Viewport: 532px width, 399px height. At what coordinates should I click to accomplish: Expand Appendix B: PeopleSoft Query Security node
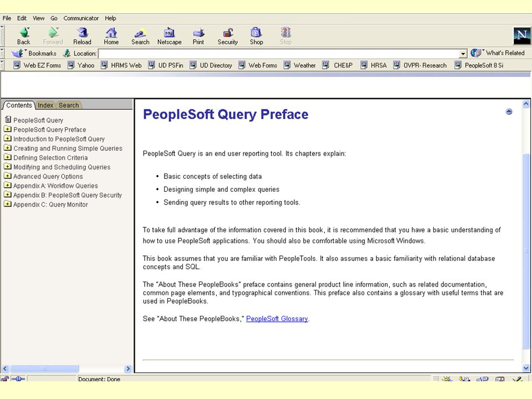(7, 195)
